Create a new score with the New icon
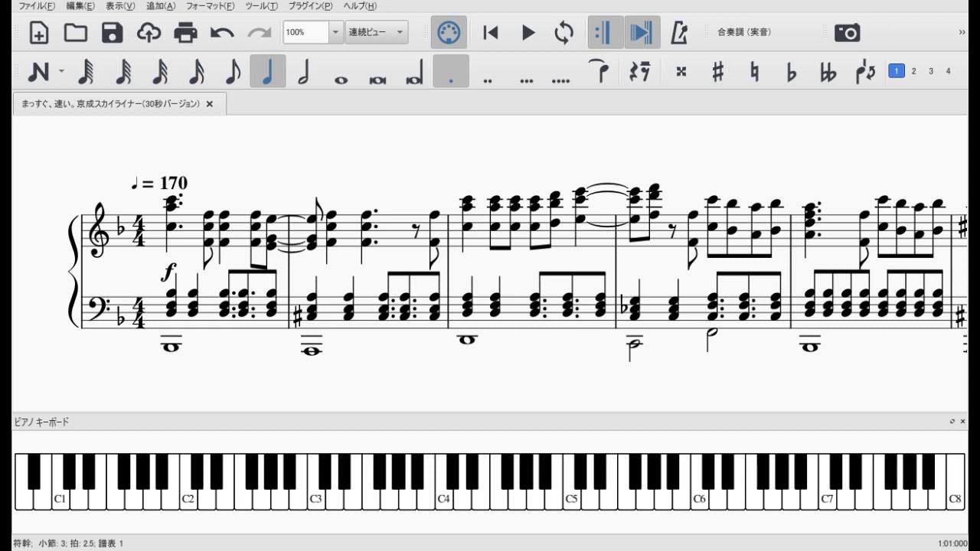980x551 pixels. (39, 33)
